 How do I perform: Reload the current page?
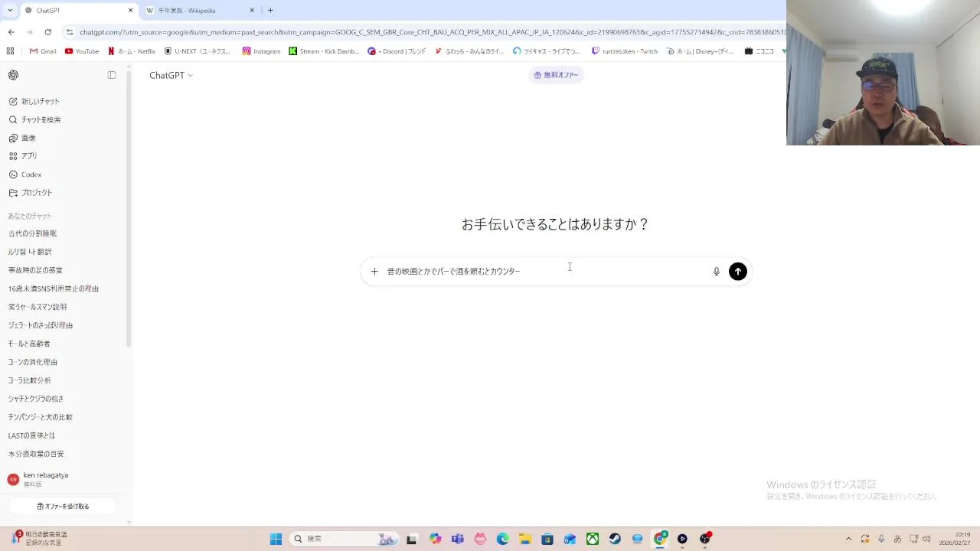[x=47, y=32]
